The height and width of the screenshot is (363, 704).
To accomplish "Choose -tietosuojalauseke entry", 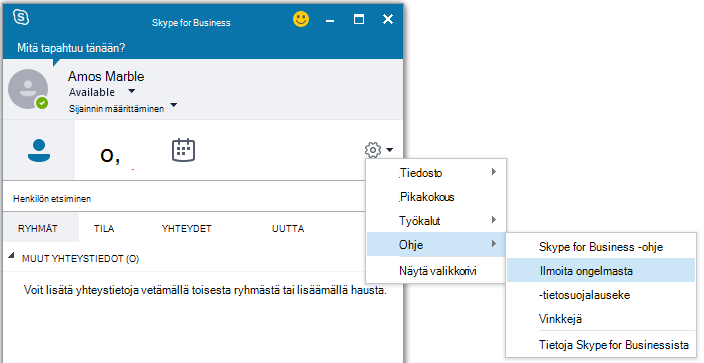I will coord(601,295).
